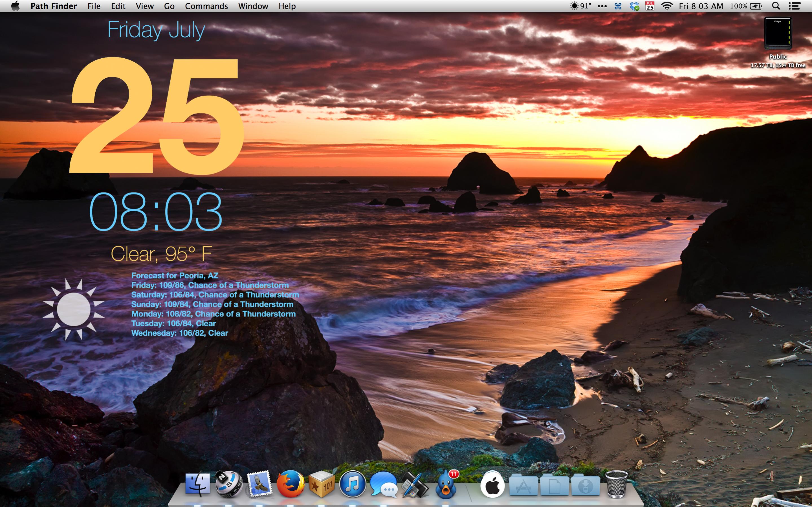Click the View menu
This screenshot has height=507, width=812.
coord(145,6)
